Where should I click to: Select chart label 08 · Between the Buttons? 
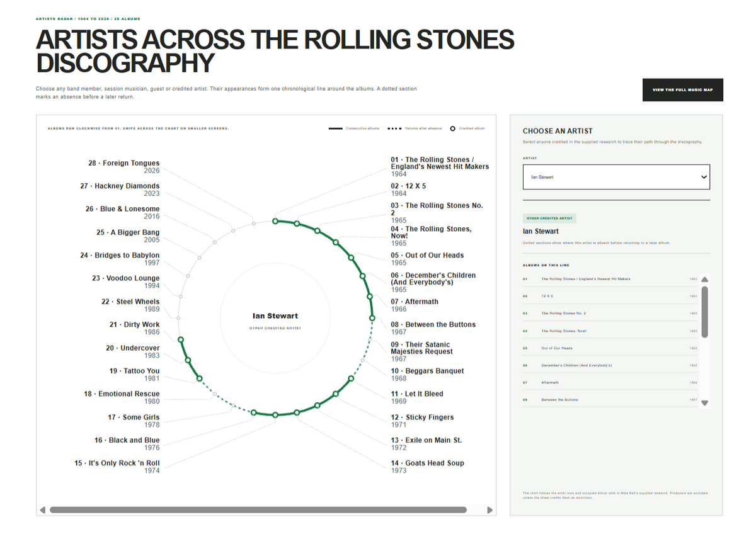[433, 328]
